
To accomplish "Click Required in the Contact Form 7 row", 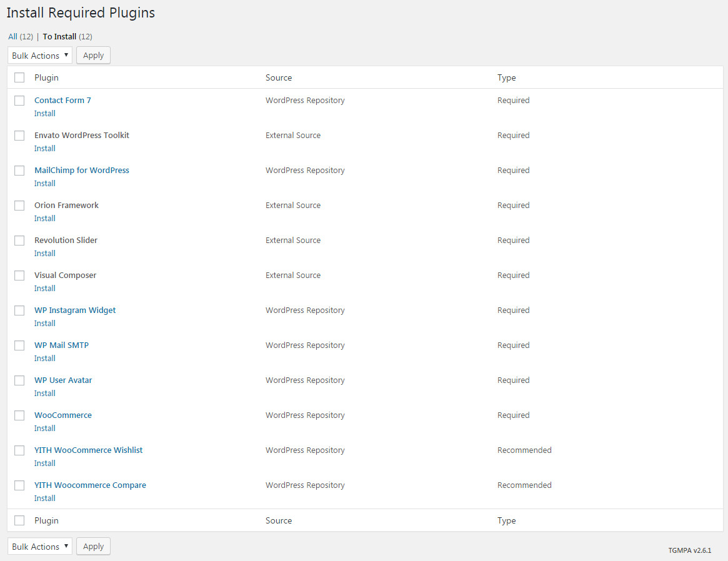I will point(513,100).
